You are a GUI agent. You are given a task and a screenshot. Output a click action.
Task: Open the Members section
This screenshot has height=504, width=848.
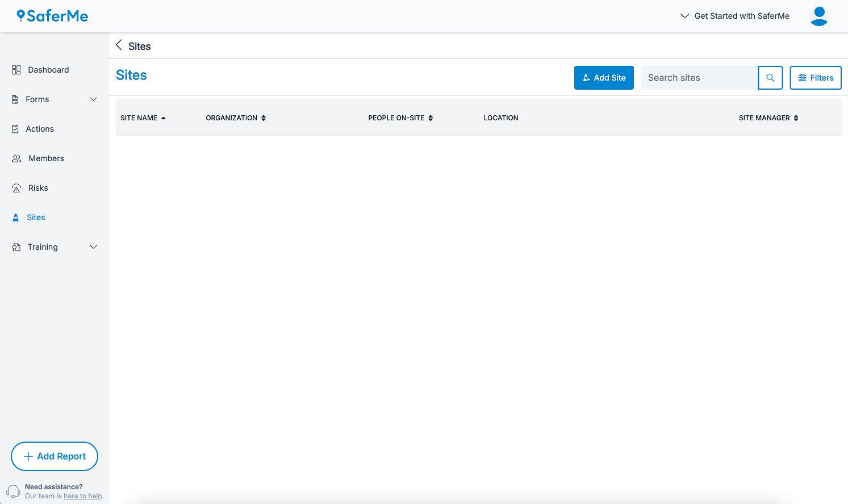pyautogui.click(x=45, y=158)
